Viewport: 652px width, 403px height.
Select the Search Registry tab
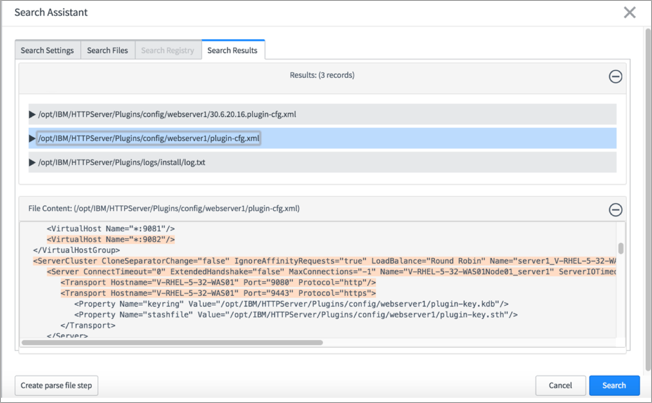[x=168, y=50]
